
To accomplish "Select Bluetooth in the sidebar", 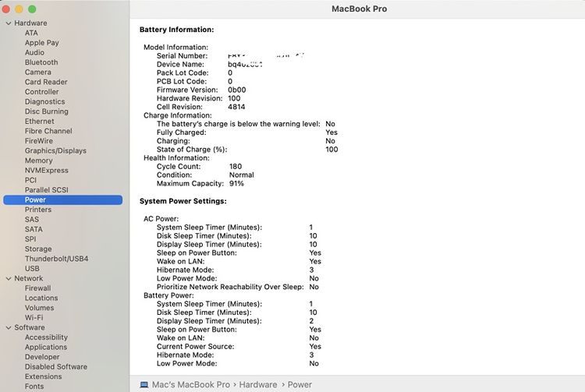I will coord(41,62).
